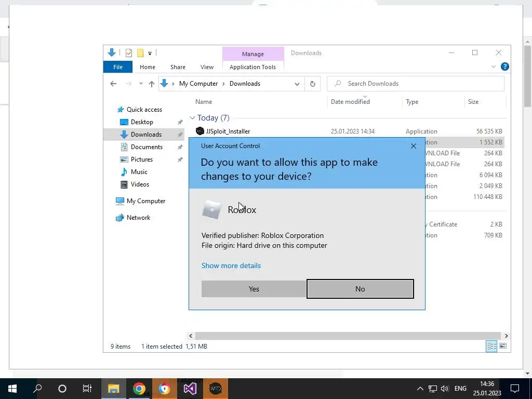
Task: Click the New folder quick access icon
Action: click(x=140, y=53)
